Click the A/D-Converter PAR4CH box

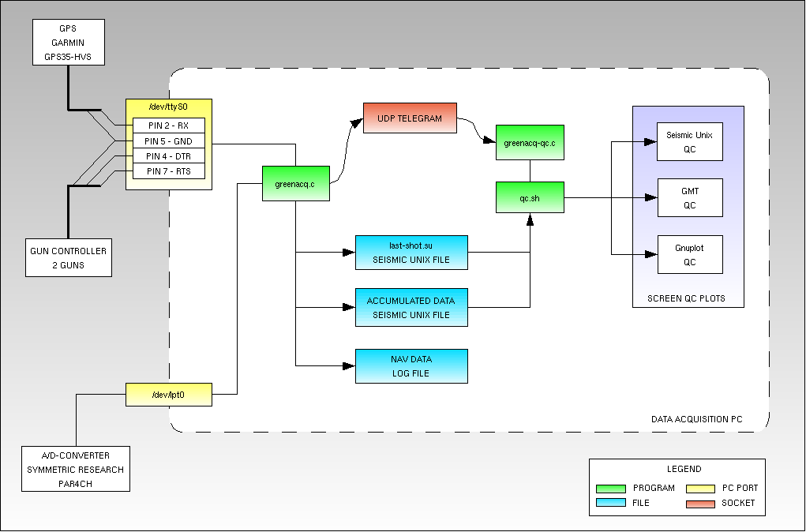(x=76, y=469)
